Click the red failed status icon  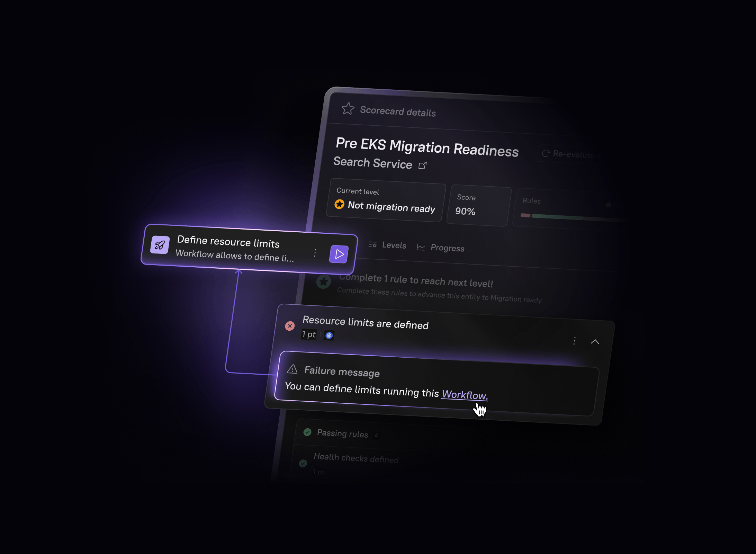(290, 326)
